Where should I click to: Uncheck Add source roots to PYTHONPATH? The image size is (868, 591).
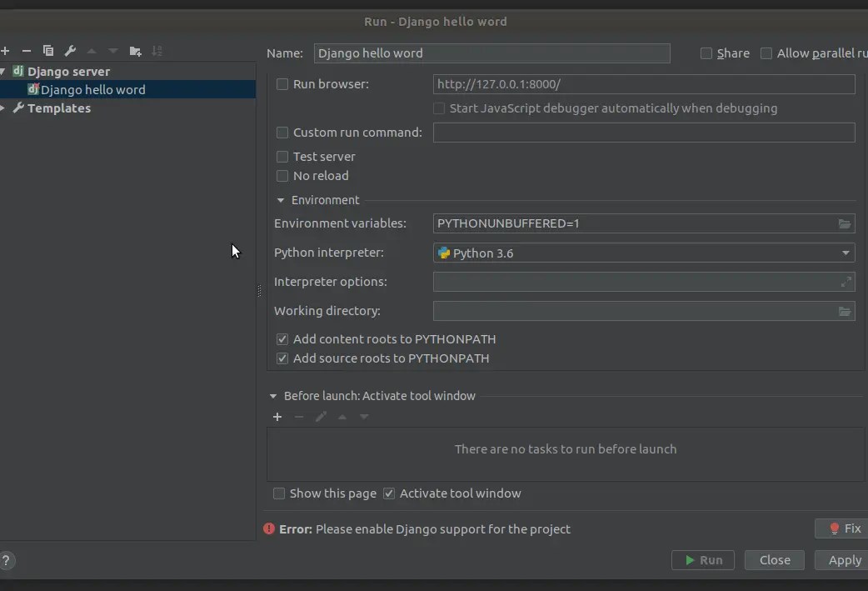pyautogui.click(x=282, y=358)
